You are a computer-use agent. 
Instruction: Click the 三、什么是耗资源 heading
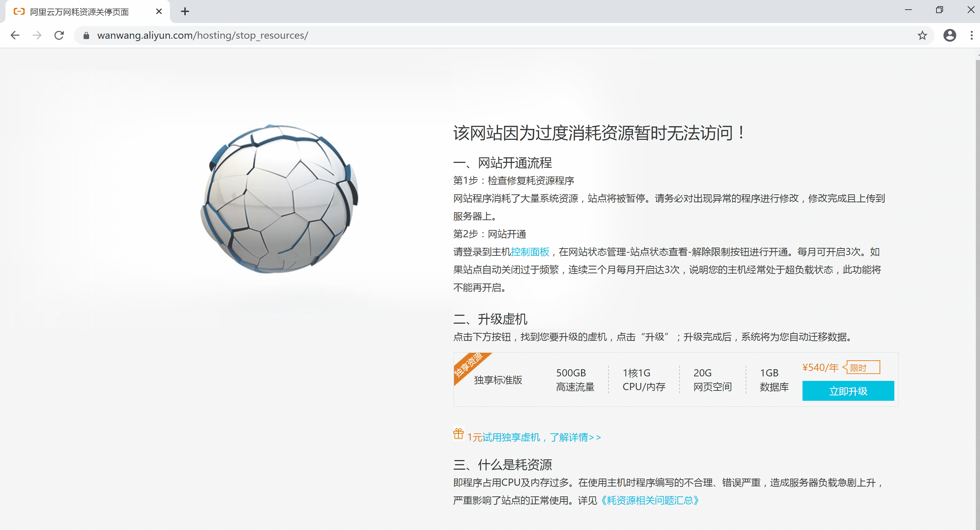click(503, 465)
